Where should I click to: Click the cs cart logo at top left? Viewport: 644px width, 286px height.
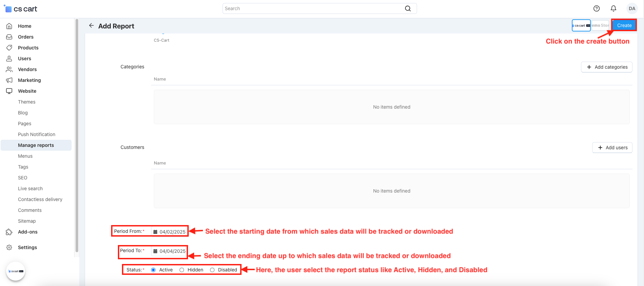pos(21,9)
